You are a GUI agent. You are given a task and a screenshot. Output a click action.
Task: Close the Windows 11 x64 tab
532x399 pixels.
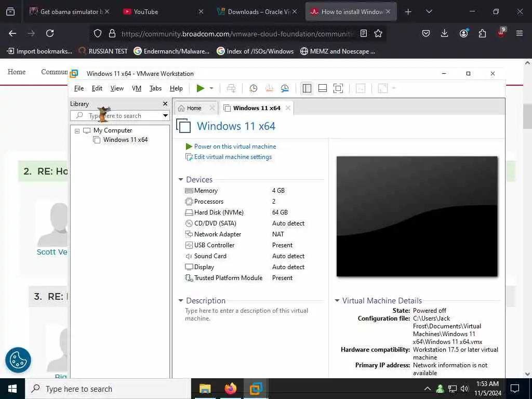288,108
